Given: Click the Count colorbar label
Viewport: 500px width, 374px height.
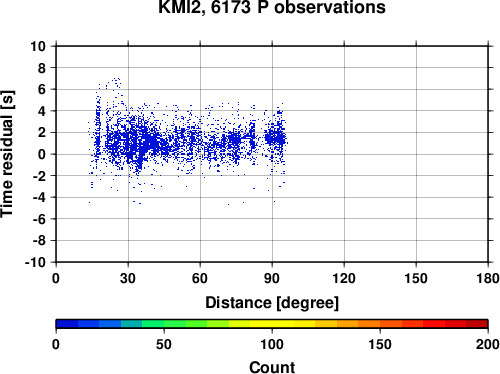Looking at the screenshot, I should 272,367.
